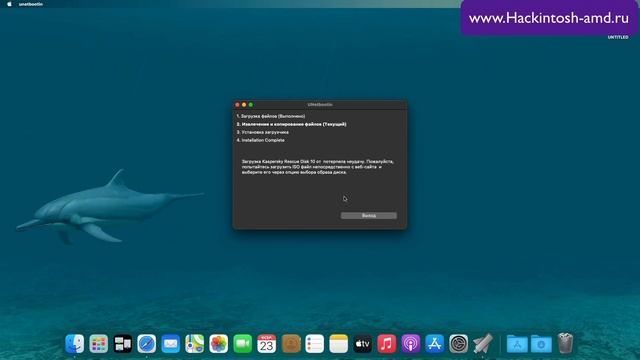Open the Downloads folder in Dock
Viewport: 640px width, 360px height.
coord(541,344)
